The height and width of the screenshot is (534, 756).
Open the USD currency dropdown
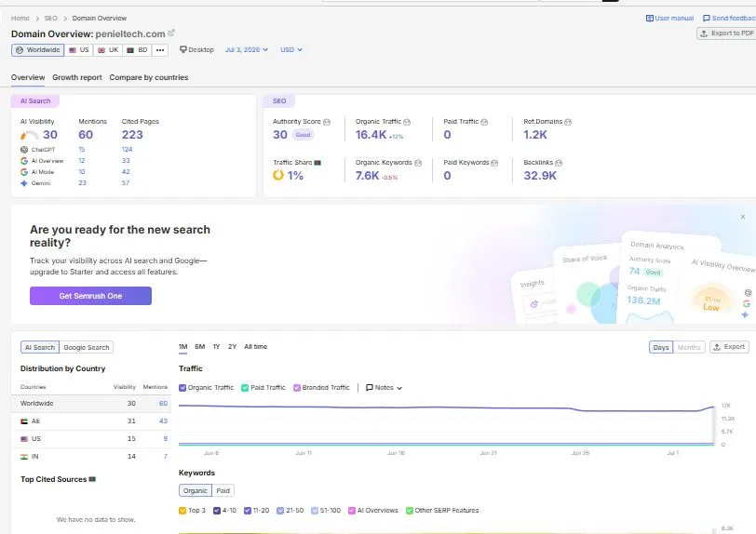tap(291, 49)
